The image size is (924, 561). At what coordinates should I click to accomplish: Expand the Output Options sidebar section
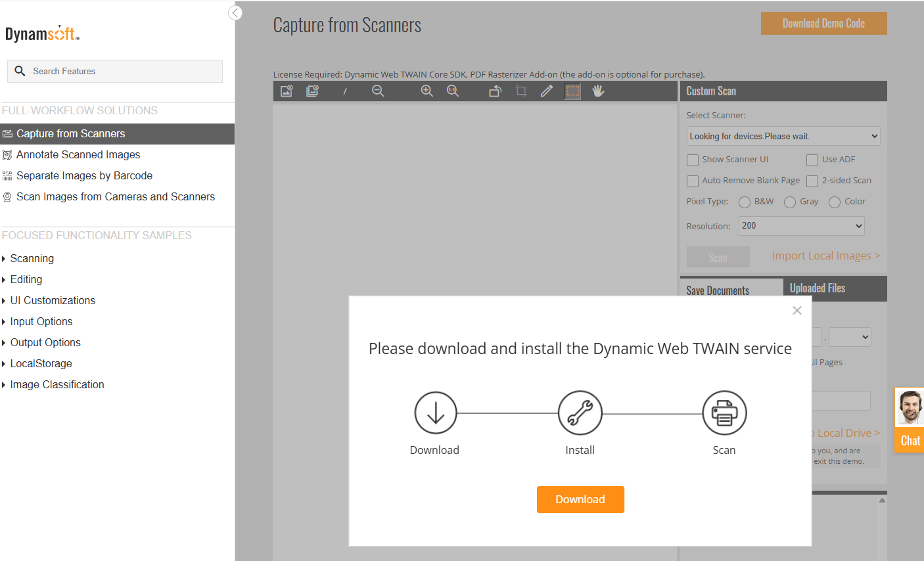tap(45, 342)
